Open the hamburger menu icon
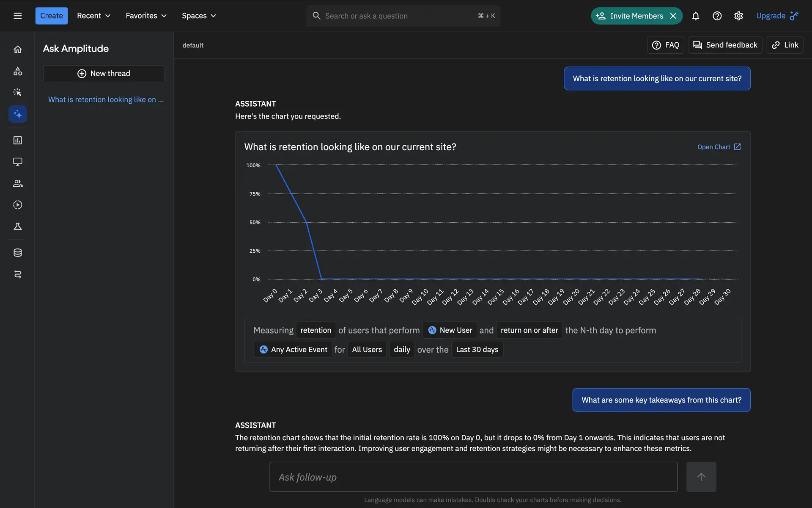The image size is (812, 508). (17, 16)
